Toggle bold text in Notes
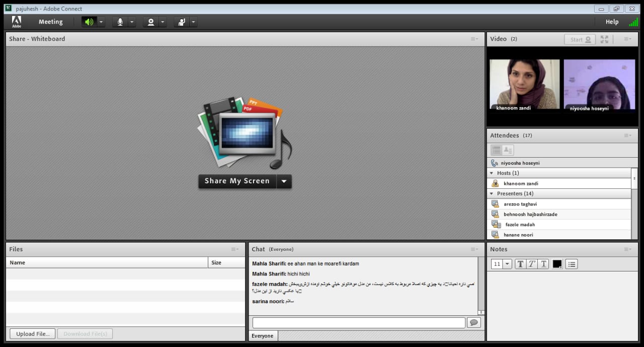Screen dimensions: 644x347 click(x=520, y=264)
